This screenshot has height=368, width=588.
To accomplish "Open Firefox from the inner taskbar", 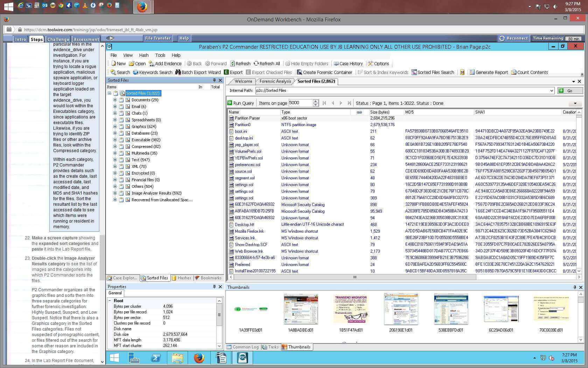I will (x=199, y=358).
